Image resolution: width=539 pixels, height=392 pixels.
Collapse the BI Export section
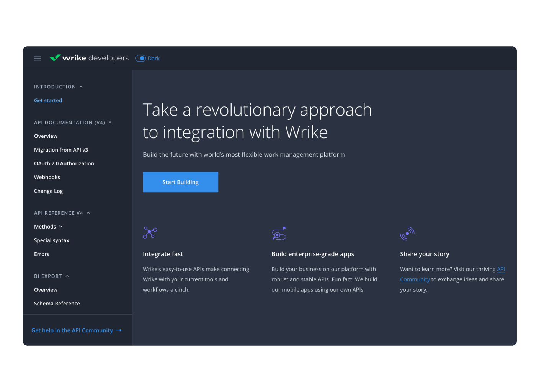pyautogui.click(x=67, y=276)
